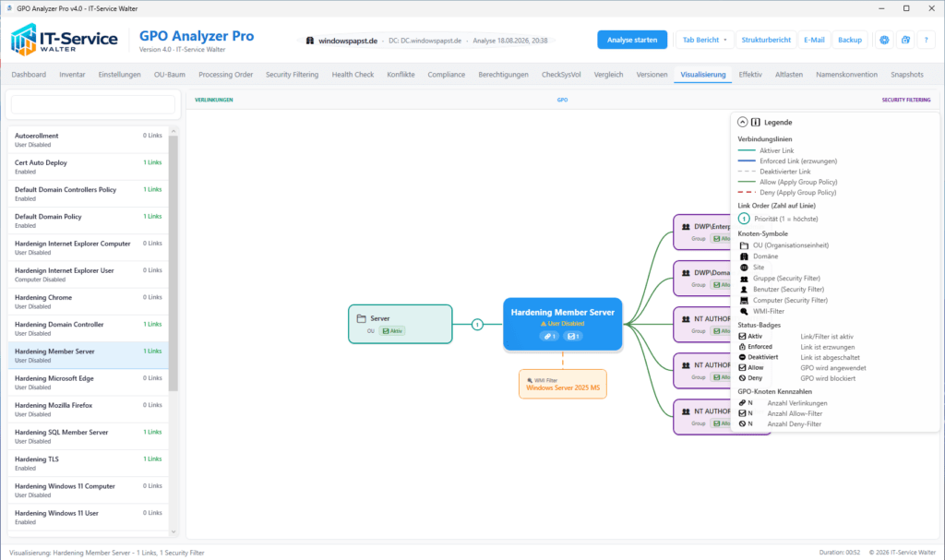The height and width of the screenshot is (560, 945).
Task: Click the WMI-Filter symbol in legend
Action: click(x=745, y=312)
